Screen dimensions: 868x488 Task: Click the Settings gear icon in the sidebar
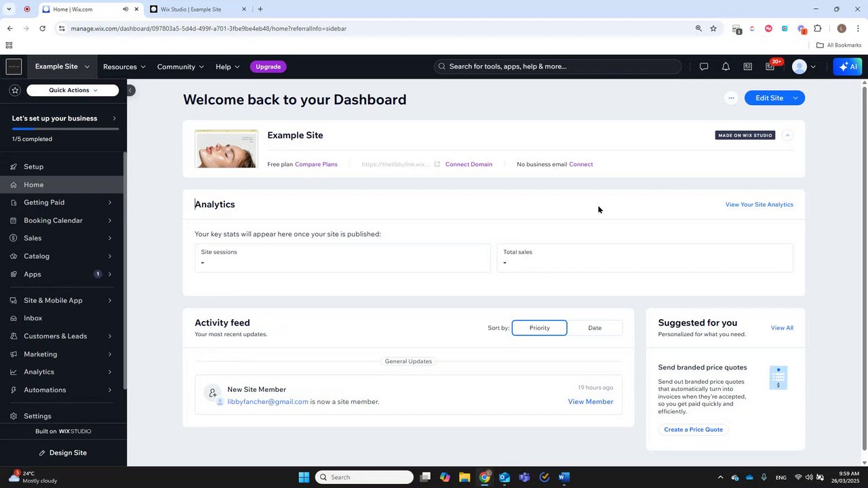(14, 416)
